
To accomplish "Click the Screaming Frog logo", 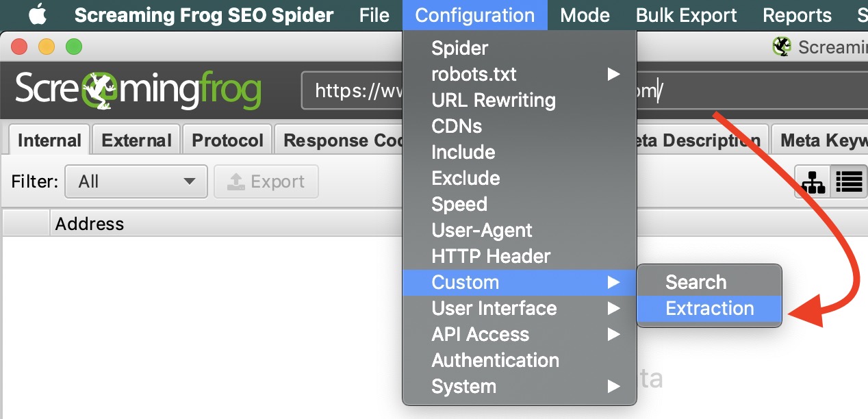I will [x=137, y=90].
